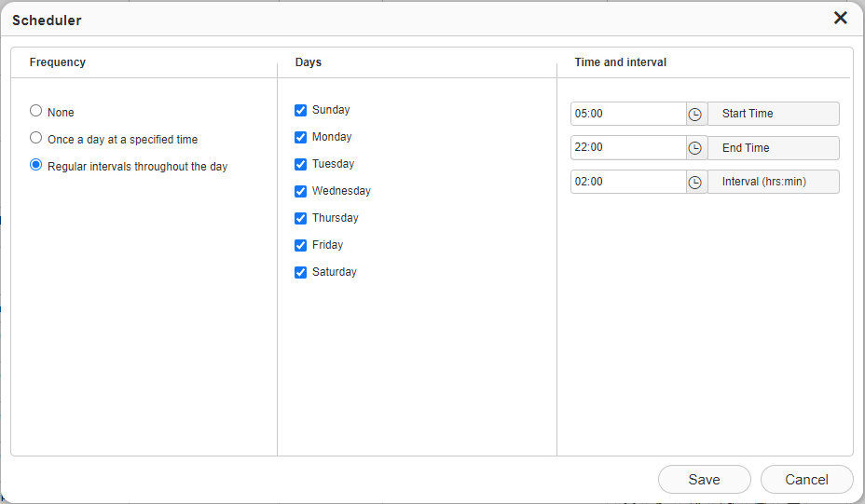Cancel the scheduler changes

click(806, 479)
